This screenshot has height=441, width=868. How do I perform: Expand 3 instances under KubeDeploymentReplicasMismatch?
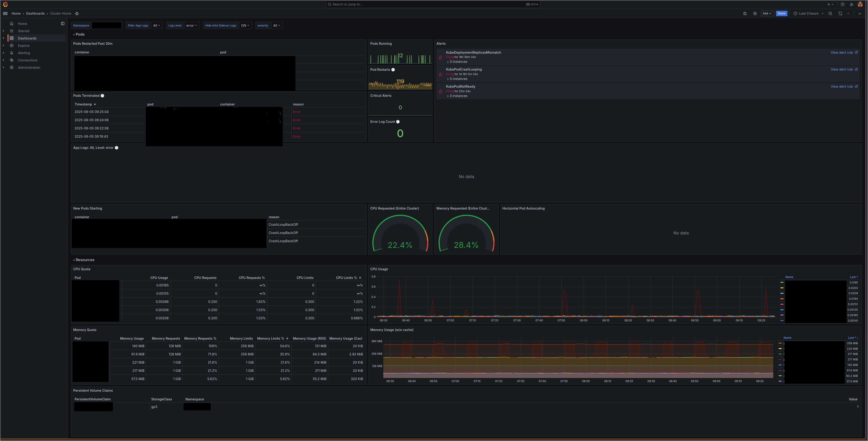click(x=457, y=62)
